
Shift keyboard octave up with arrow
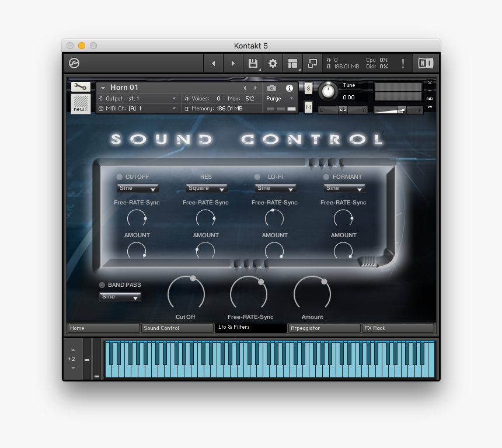74,350
